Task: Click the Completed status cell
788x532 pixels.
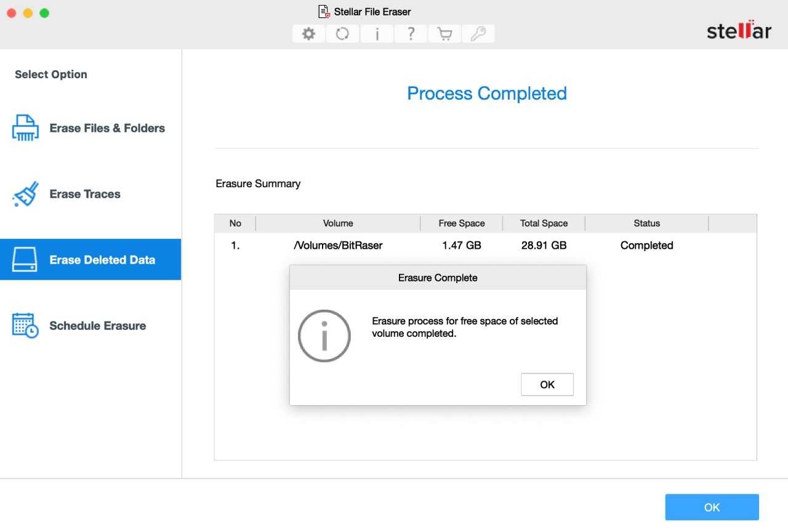Action: [647, 245]
